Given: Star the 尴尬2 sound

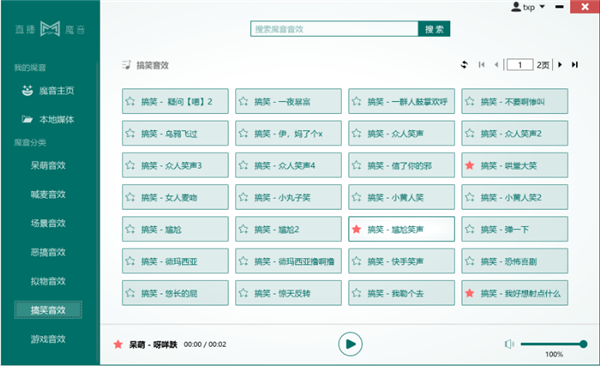Looking at the screenshot, I should click(243, 229).
